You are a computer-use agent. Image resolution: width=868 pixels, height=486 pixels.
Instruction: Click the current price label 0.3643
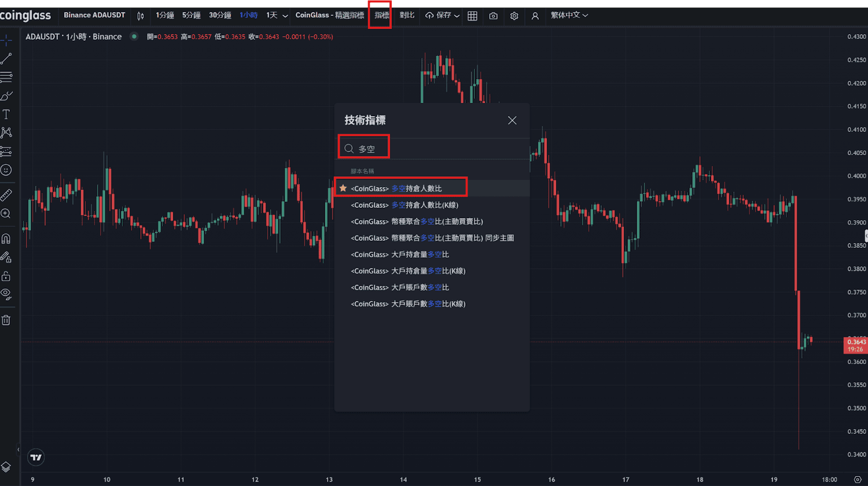[x=856, y=342]
